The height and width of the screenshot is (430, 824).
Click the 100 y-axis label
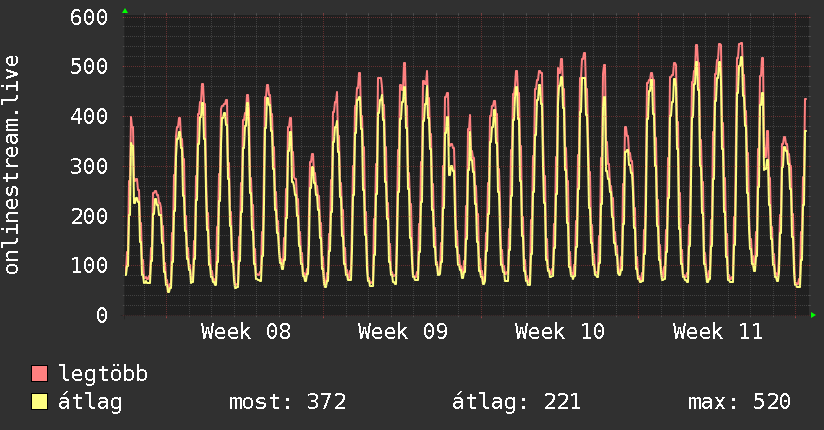click(89, 265)
